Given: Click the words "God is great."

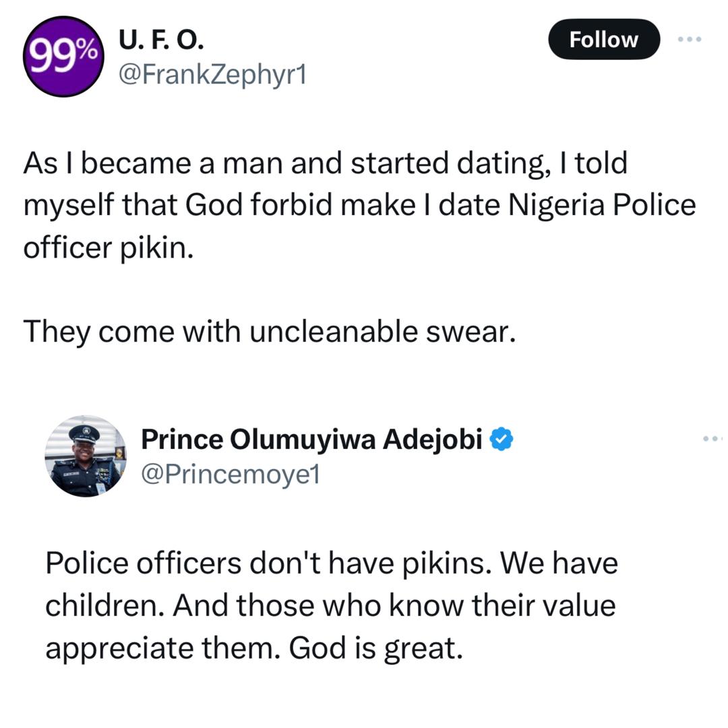Looking at the screenshot, I should pyautogui.click(x=376, y=648).
